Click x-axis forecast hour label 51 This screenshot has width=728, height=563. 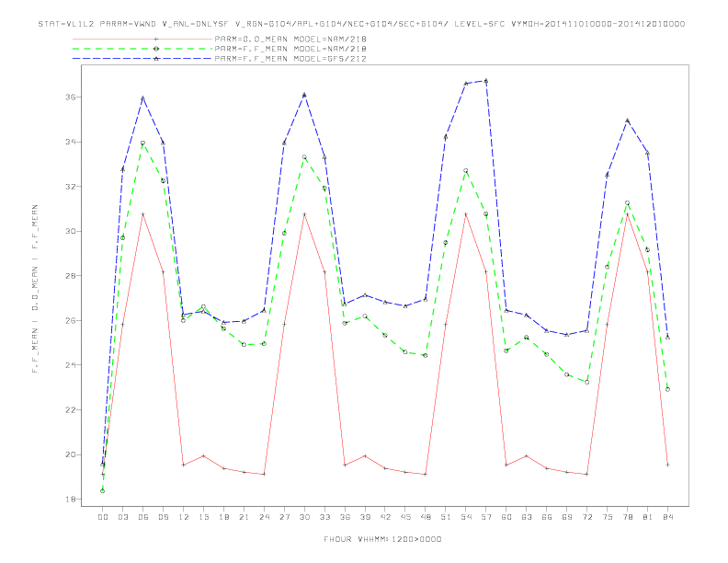[446, 517]
